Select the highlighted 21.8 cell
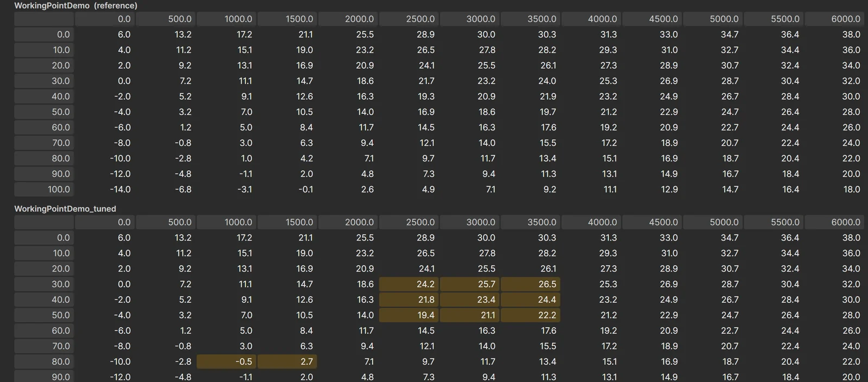Image resolution: width=868 pixels, height=382 pixels. pyautogui.click(x=409, y=300)
